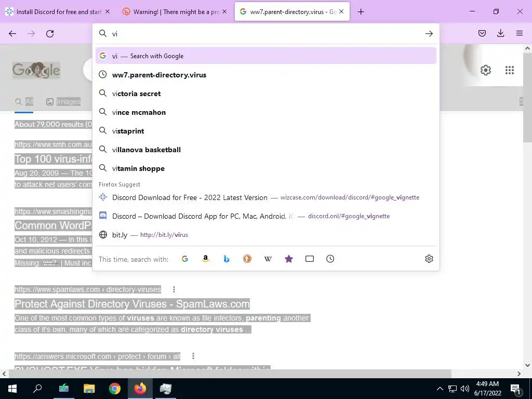
Task: Choose 'vi — Search with Google' suggestion
Action: pyautogui.click(x=266, y=56)
